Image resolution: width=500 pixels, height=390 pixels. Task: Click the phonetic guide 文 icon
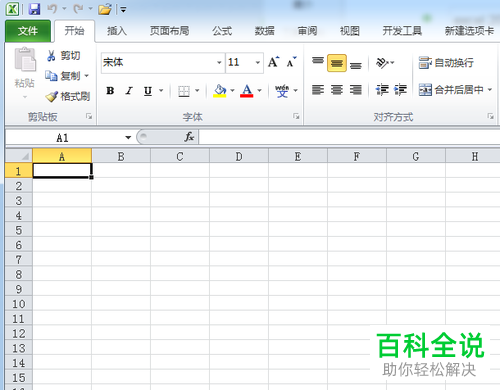[282, 91]
